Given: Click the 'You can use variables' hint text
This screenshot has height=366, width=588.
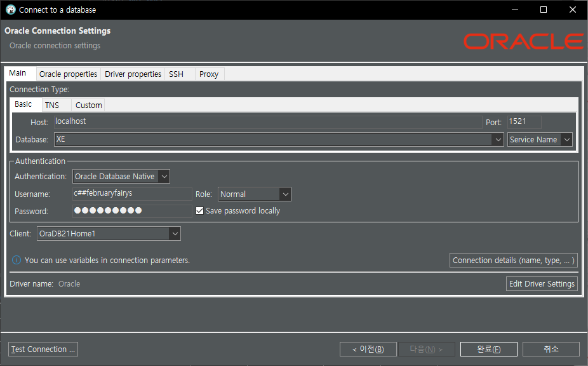Looking at the screenshot, I should [x=107, y=260].
